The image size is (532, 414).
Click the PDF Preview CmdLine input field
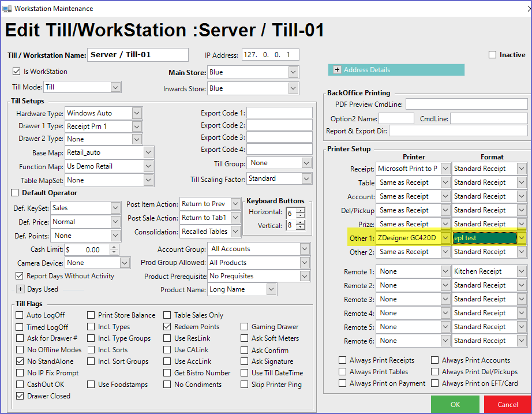[x=466, y=104]
